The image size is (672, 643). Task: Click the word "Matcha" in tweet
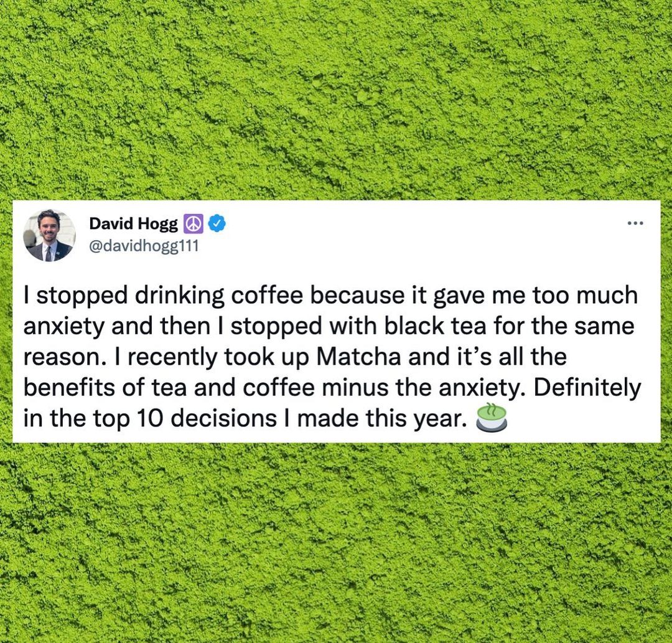pos(359,357)
